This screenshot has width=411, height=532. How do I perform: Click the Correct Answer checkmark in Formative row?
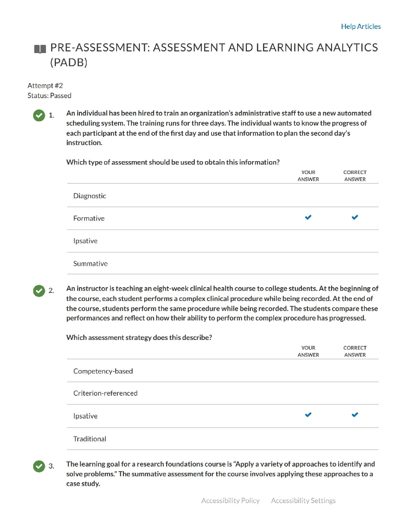355,217
